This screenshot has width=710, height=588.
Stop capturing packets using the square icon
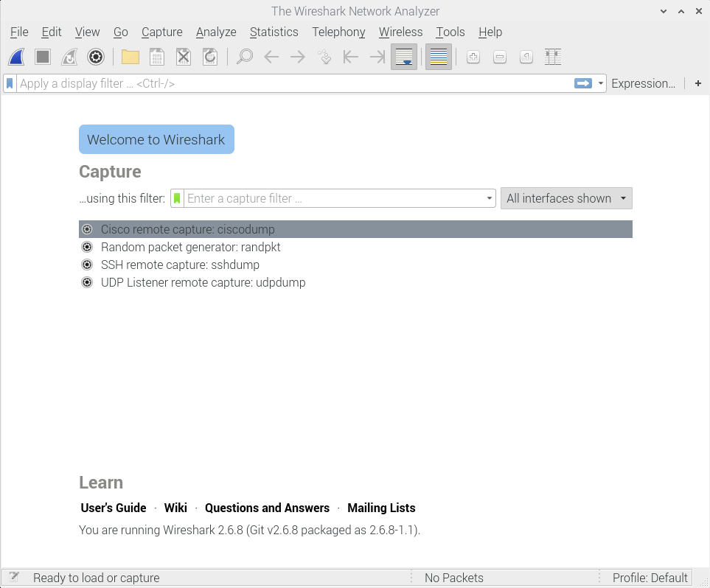[x=43, y=57]
